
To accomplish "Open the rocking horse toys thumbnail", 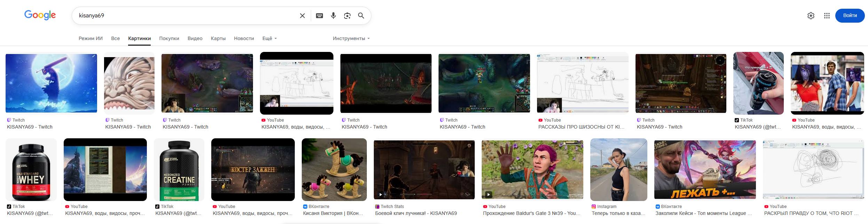I will 334,170.
